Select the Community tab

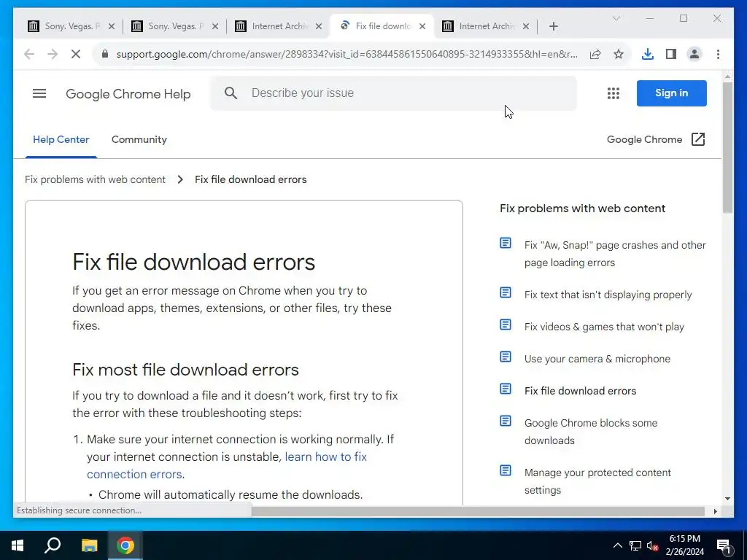[139, 139]
